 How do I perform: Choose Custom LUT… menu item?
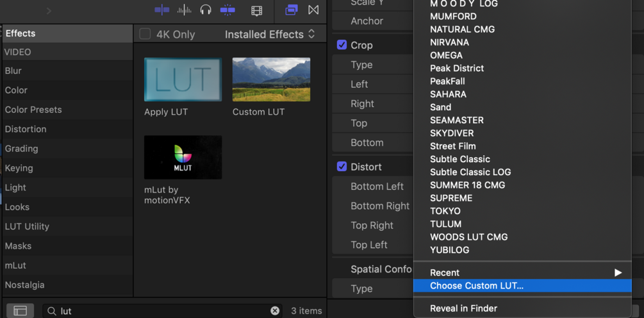click(522, 285)
